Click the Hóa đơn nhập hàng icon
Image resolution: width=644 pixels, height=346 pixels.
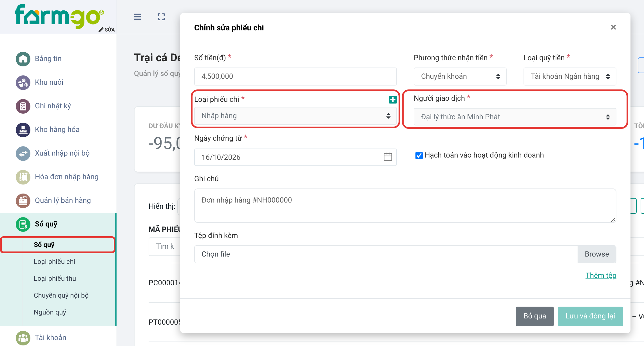(23, 177)
